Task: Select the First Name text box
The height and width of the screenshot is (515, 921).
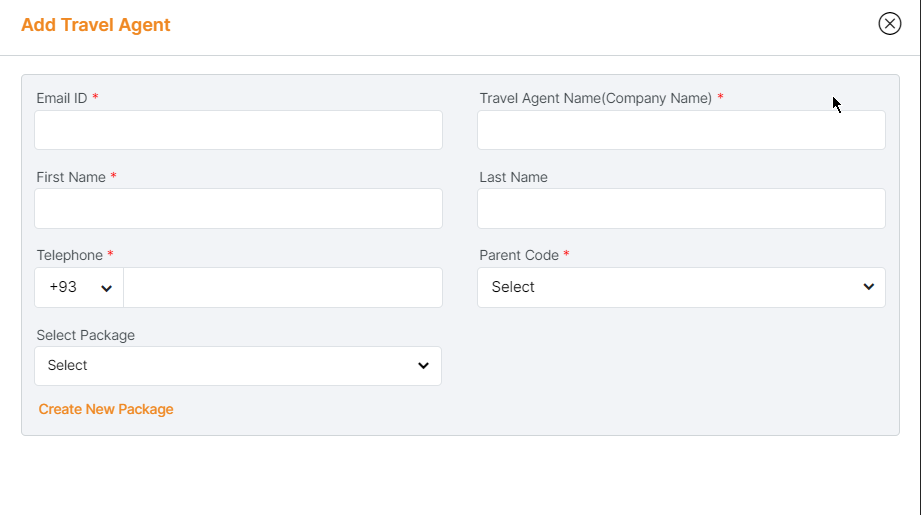Action: tap(238, 208)
